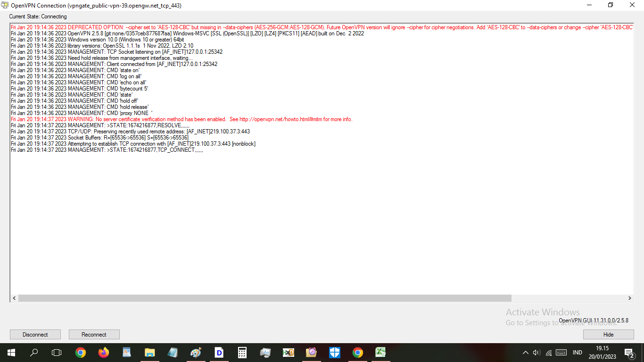This screenshot has height=362, width=644.
Task: Open the network connections flyout
Action: tap(549, 352)
